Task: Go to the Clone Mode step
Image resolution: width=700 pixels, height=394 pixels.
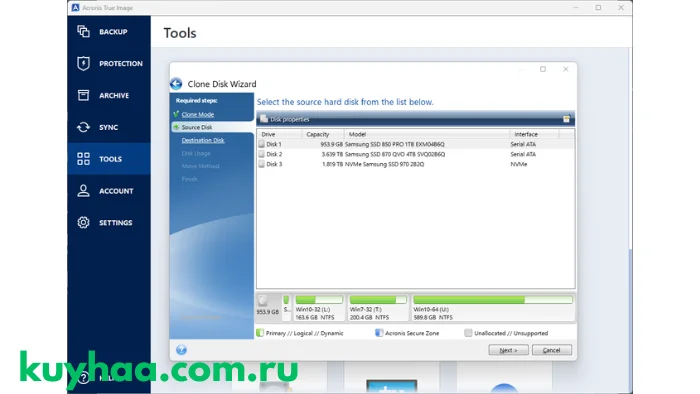Action: (x=197, y=114)
